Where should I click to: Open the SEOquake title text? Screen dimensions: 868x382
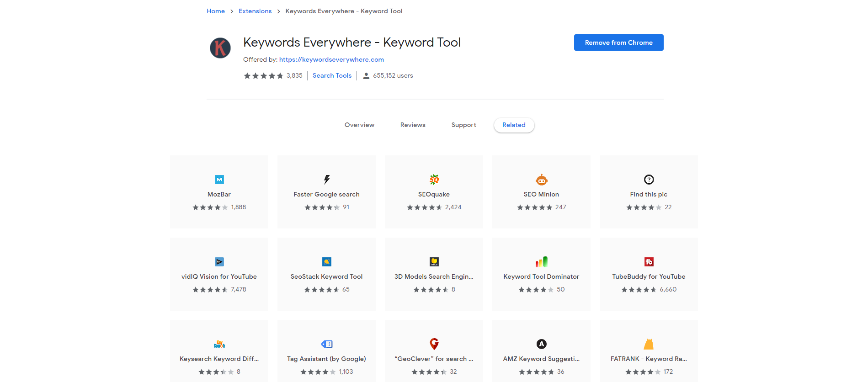434,194
